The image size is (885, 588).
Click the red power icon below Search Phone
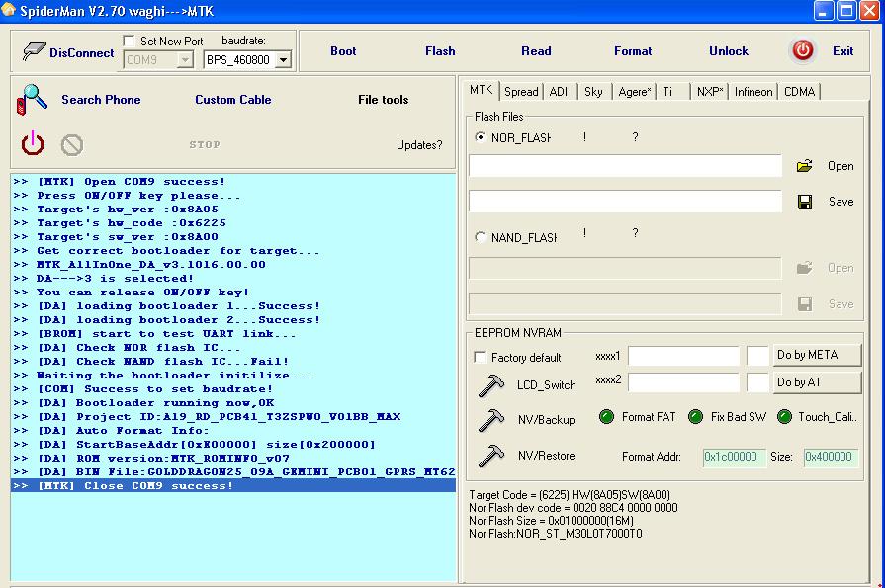33,143
